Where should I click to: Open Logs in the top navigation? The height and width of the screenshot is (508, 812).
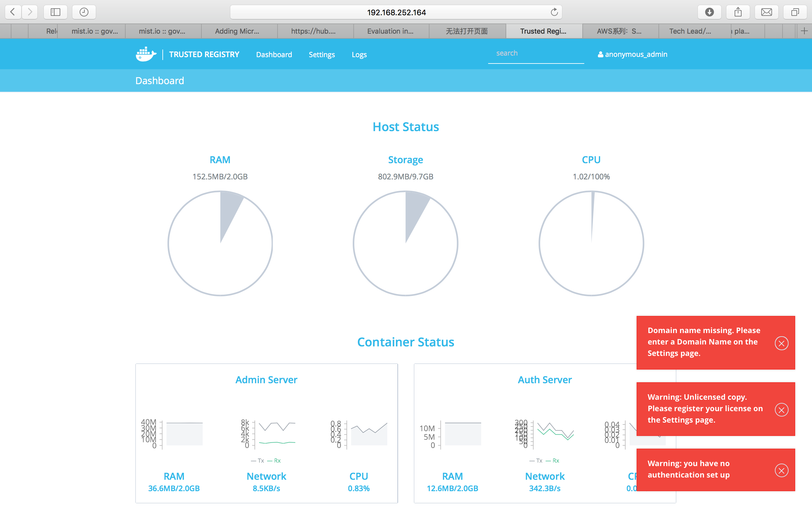pos(359,54)
